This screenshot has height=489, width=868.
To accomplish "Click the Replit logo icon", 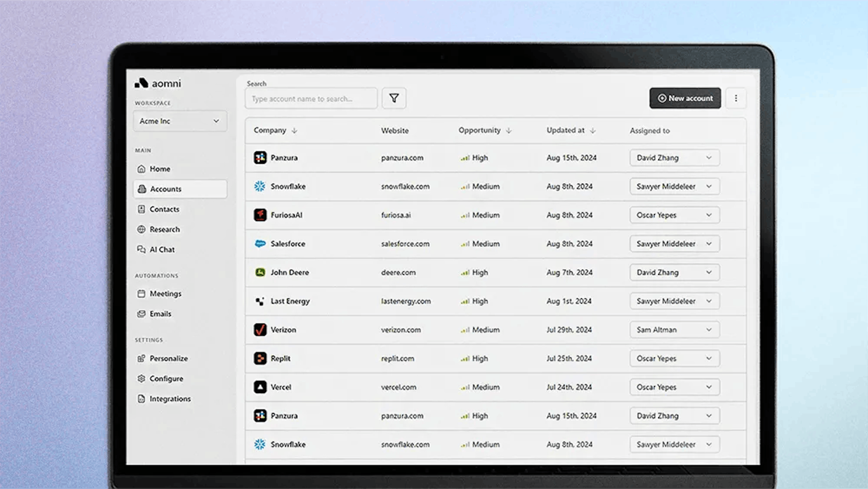I will 260,358.
